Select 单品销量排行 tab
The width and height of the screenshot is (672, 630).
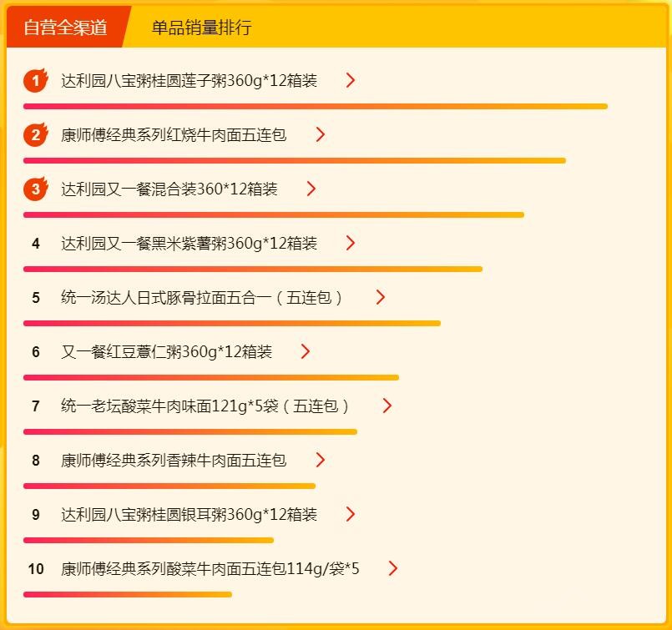(x=201, y=28)
